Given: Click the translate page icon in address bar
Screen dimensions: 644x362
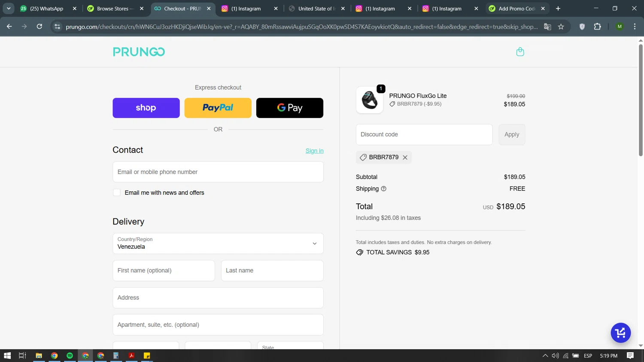Looking at the screenshot, I should point(547,27).
